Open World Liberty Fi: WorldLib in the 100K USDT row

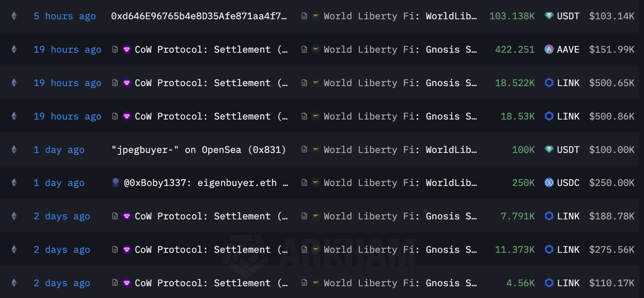click(x=400, y=150)
